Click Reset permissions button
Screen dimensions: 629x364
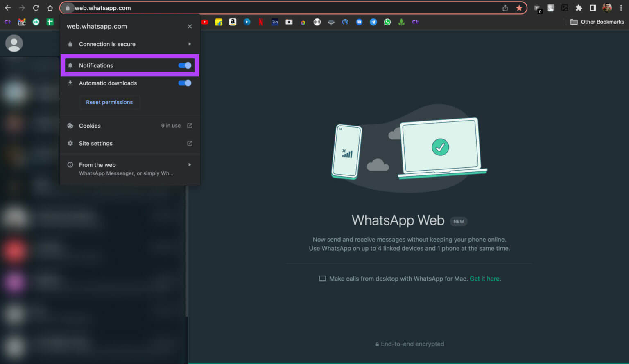109,102
